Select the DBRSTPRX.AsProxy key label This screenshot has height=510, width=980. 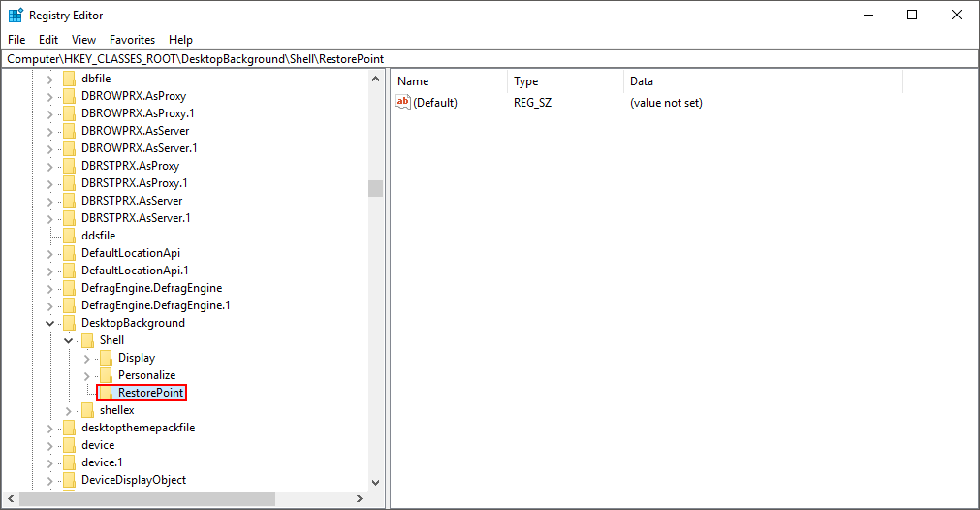point(130,166)
